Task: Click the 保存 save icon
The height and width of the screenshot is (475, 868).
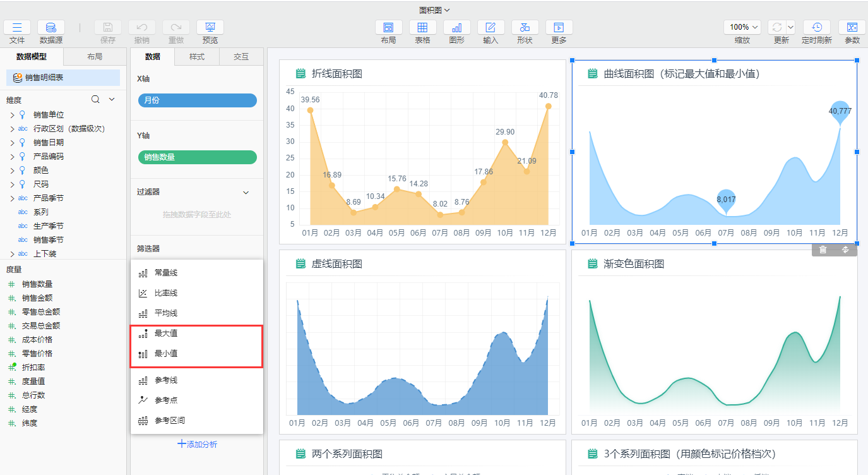Action: [108, 27]
